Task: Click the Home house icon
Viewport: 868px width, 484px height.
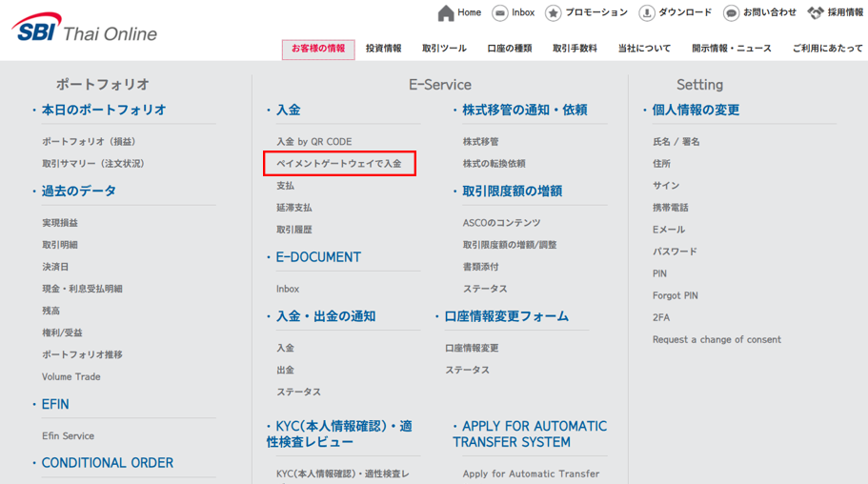Action: [x=446, y=12]
